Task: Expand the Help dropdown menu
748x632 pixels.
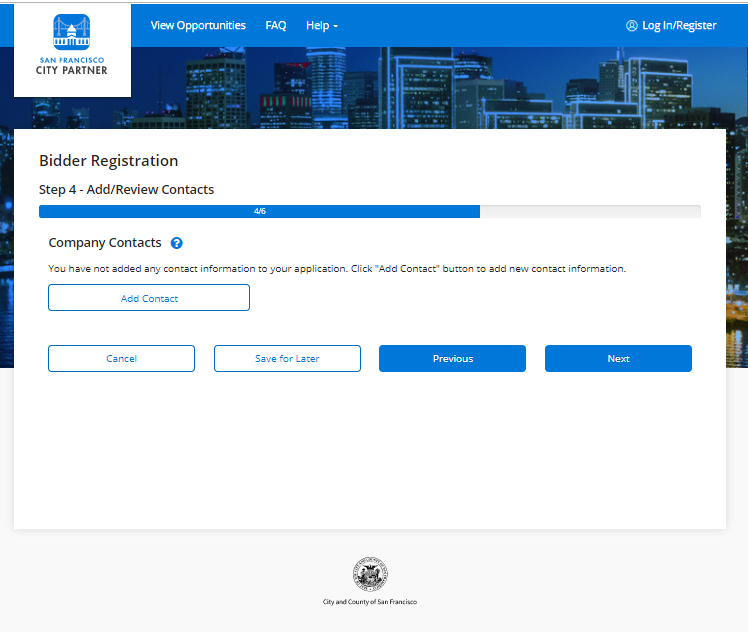Action: pyautogui.click(x=321, y=26)
